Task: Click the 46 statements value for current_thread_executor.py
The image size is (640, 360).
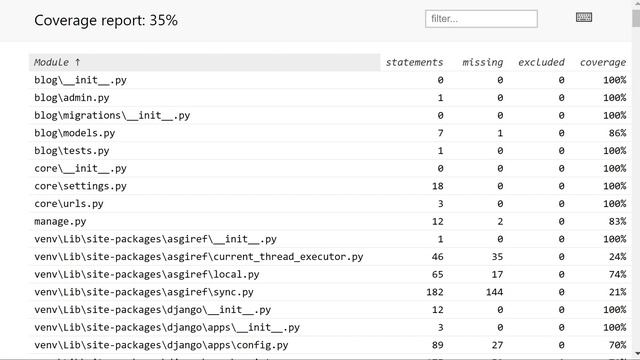Action: pos(438,257)
